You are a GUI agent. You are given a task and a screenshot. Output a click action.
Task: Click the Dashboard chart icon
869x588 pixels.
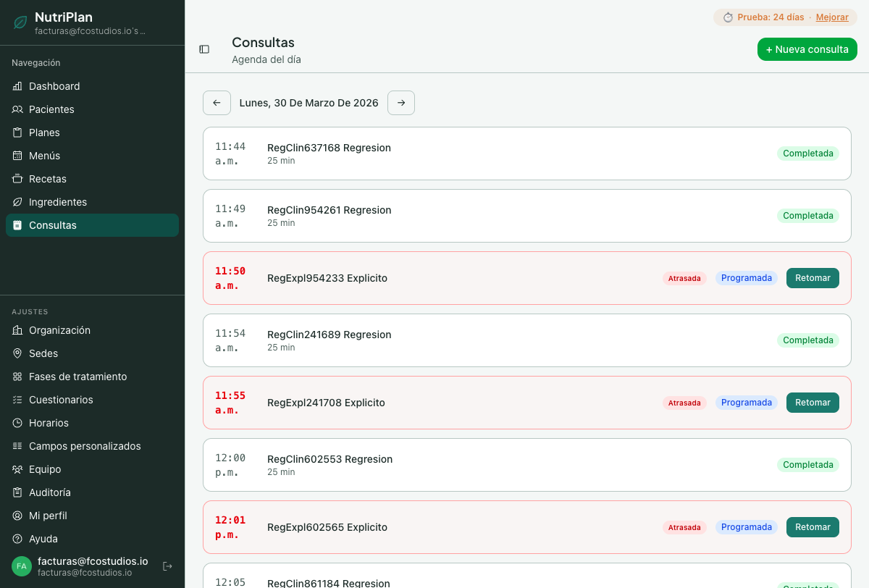click(17, 86)
